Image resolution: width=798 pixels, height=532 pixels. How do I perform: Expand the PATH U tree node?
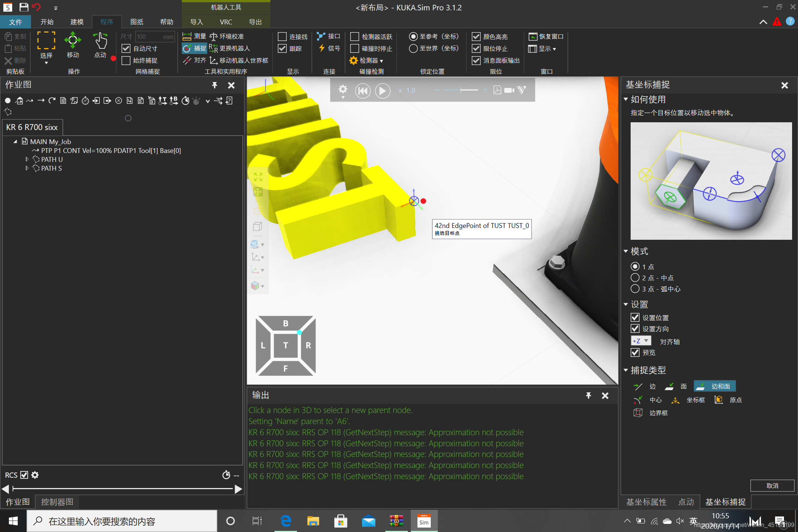(x=27, y=159)
